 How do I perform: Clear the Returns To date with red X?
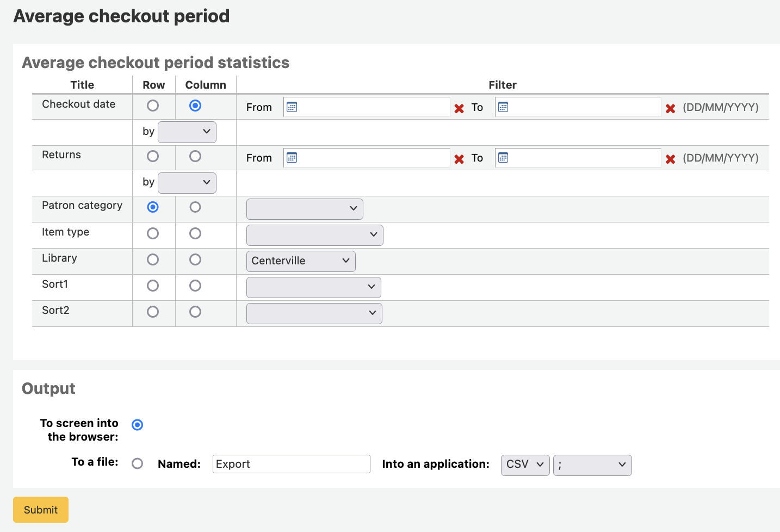(670, 159)
